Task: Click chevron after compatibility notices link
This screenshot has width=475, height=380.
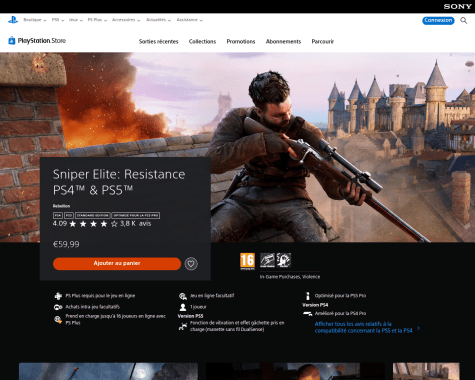Action: (419, 328)
